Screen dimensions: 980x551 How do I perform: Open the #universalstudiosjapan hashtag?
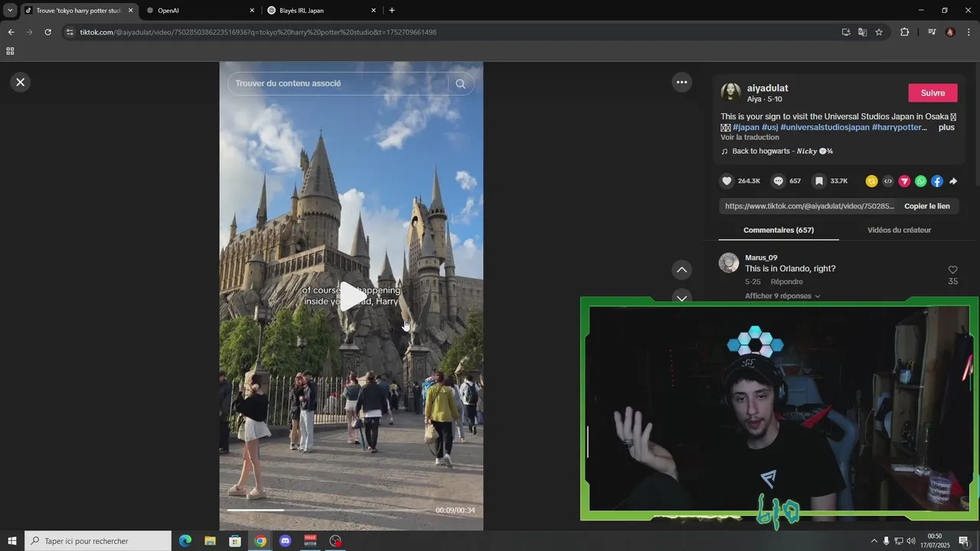[x=825, y=127]
